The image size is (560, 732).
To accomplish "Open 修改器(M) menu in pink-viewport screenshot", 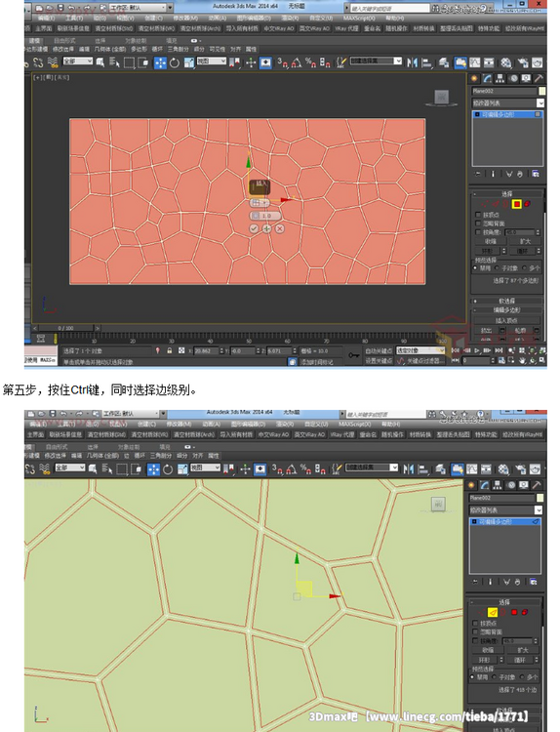I will [x=184, y=18].
